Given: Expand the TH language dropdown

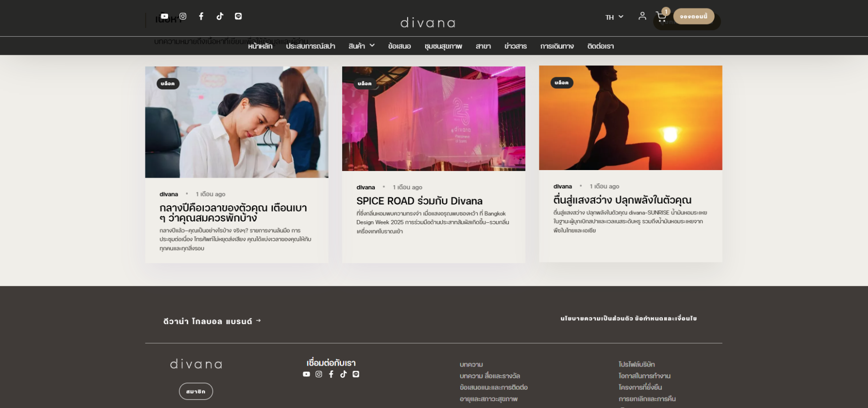Looking at the screenshot, I should 614,17.
